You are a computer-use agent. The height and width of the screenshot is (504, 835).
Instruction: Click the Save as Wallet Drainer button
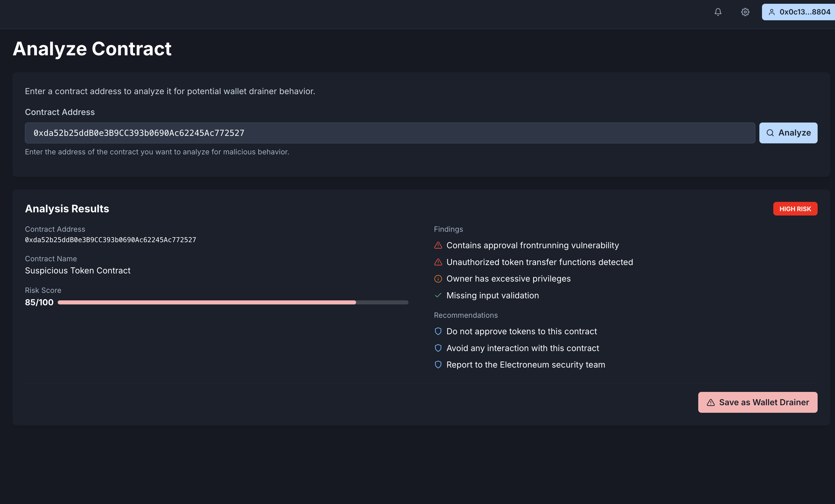(757, 402)
